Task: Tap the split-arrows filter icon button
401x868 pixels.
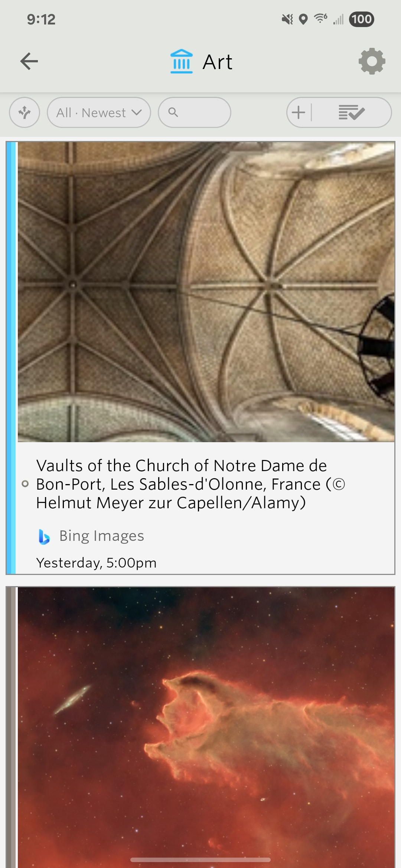Action: coord(25,112)
